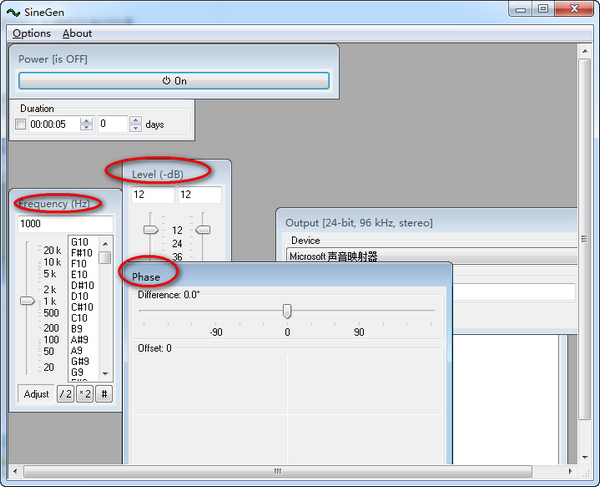Click horizontal scrollbar left arrow

click(15, 471)
